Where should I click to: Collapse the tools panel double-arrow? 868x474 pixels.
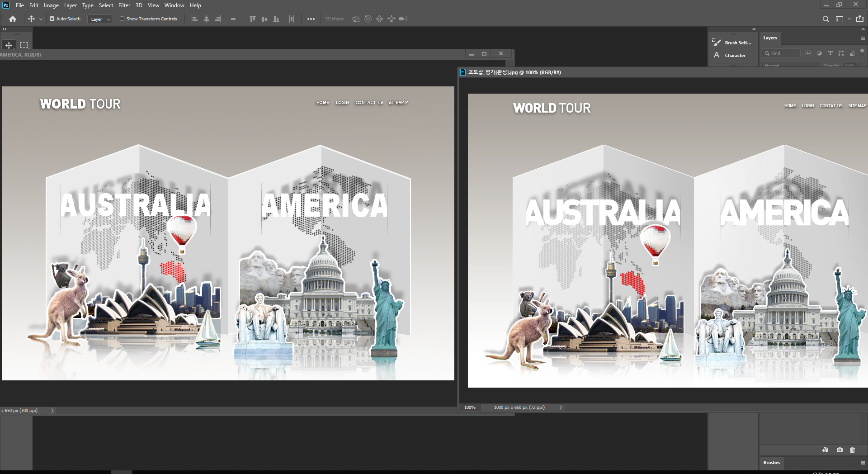5,29
